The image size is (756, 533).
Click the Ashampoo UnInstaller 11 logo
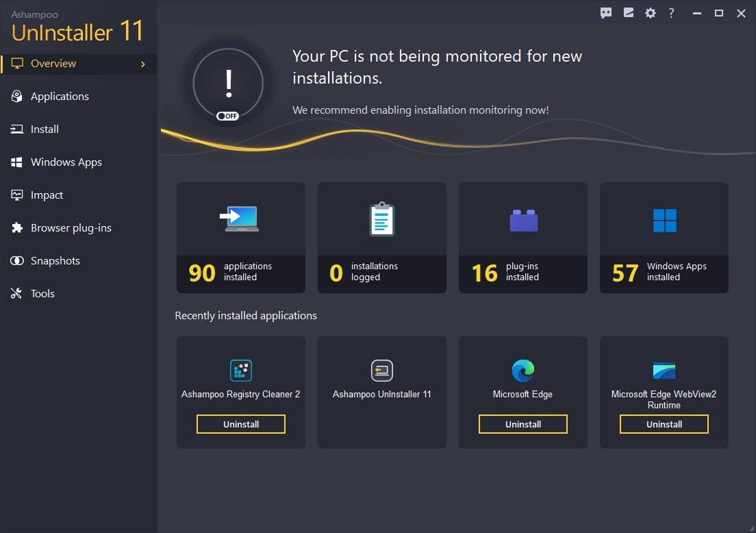pos(77,27)
